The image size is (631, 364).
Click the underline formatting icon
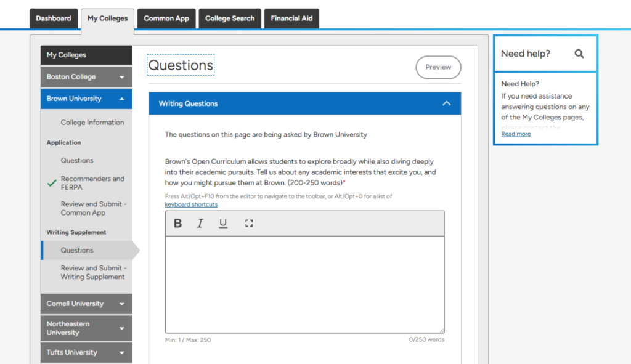click(223, 224)
